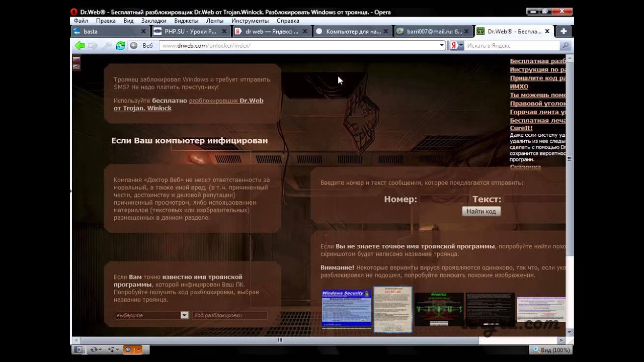
Task: Open the разблокировщик Dr.Web link
Action: click(226, 101)
